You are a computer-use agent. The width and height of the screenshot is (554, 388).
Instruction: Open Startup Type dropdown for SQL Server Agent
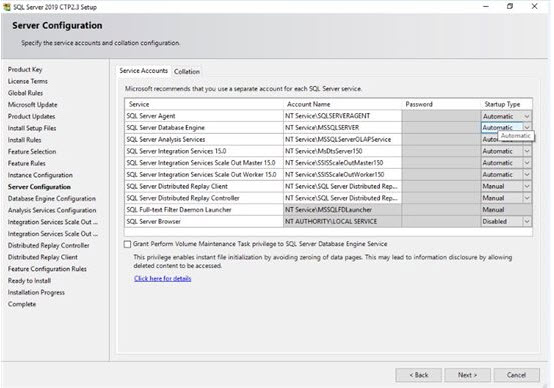point(526,116)
